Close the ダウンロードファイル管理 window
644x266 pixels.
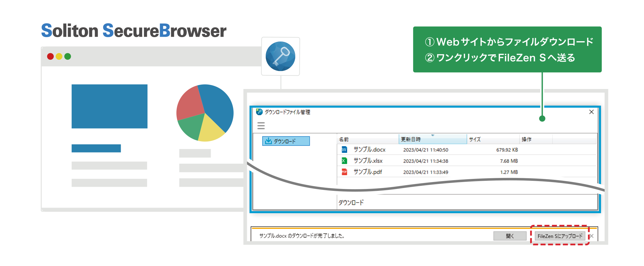pos(591,112)
